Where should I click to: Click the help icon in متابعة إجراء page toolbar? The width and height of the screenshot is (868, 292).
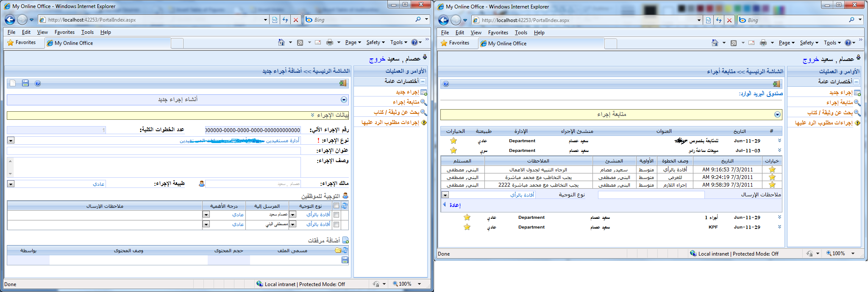pos(446,84)
